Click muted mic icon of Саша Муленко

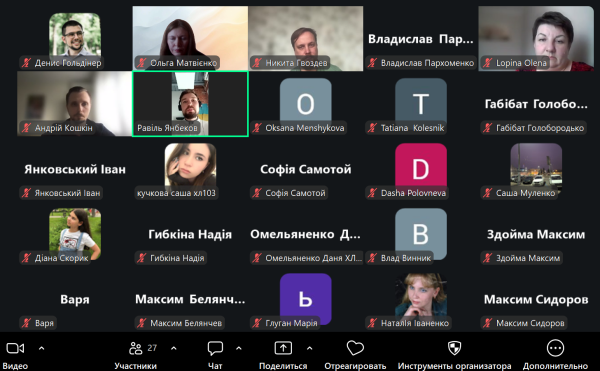pyautogui.click(x=488, y=193)
